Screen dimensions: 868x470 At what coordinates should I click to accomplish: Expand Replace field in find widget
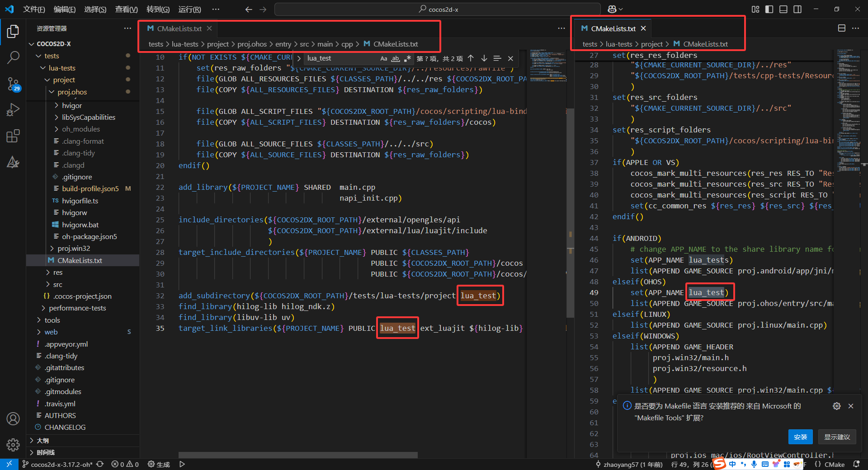click(299, 58)
